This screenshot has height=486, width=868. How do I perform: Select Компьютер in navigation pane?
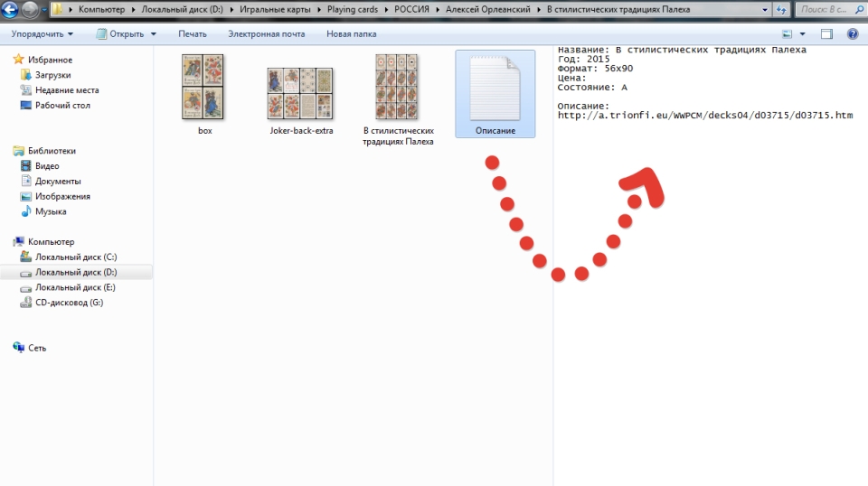(x=51, y=241)
